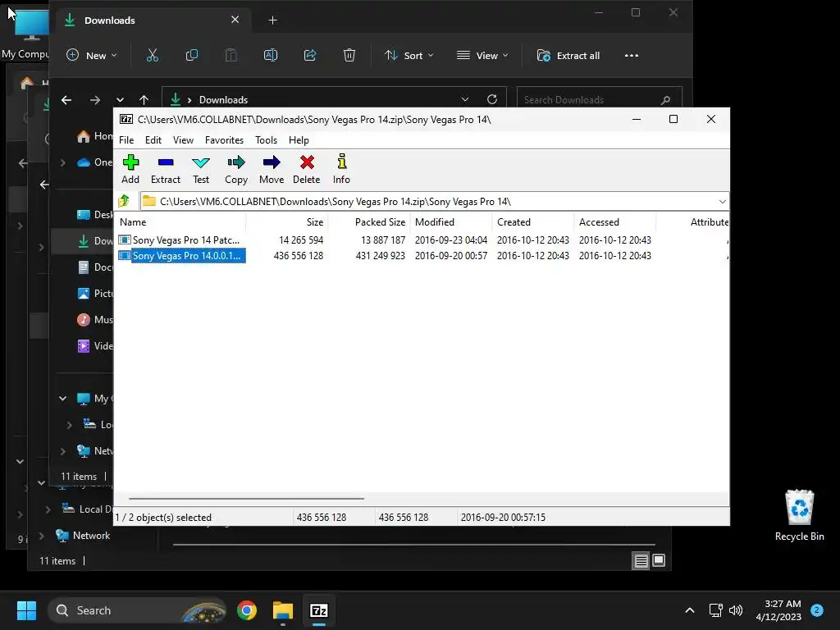Expand the OneDrive tree node
This screenshot has width=840, height=630.
(62, 162)
